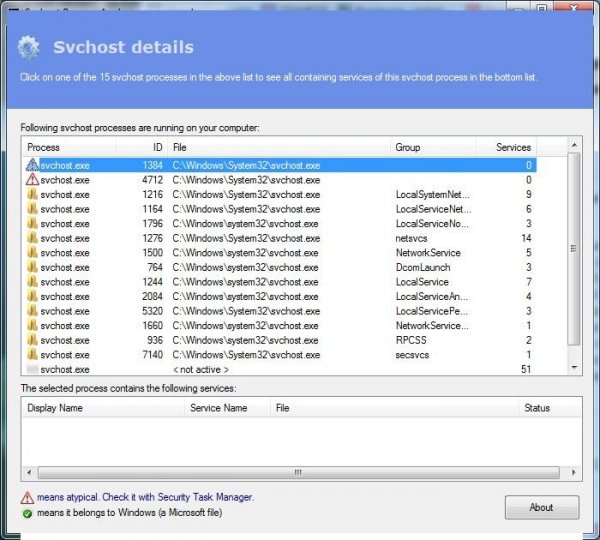Select the LocalService group cell of PID 1244
Image resolution: width=600 pixels, height=540 pixels.
pyautogui.click(x=422, y=282)
